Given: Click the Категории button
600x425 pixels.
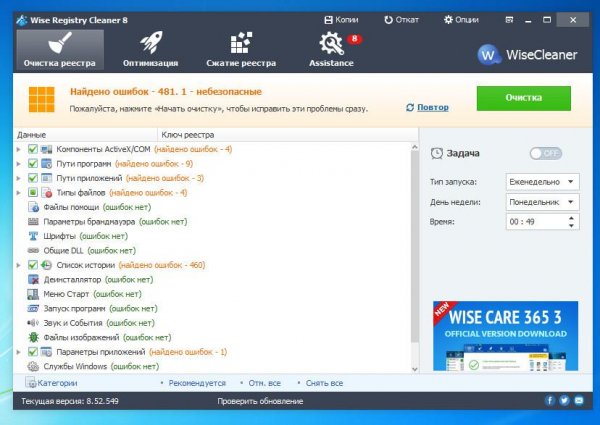Looking at the screenshot, I should tap(51, 383).
